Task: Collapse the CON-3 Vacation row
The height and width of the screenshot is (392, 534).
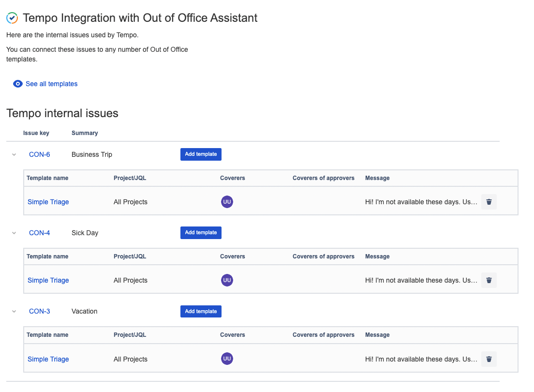Action: pyautogui.click(x=14, y=312)
